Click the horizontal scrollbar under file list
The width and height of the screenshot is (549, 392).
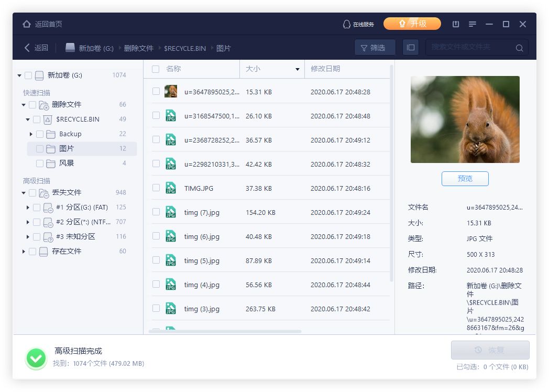225,331
